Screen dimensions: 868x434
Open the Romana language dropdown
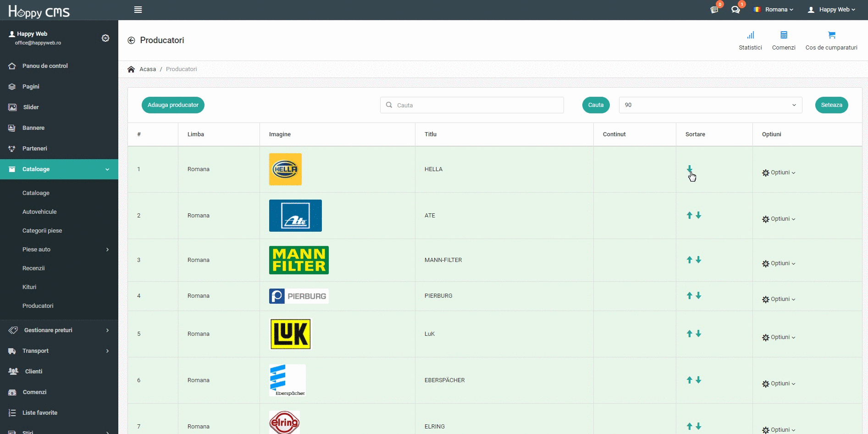[773, 10]
